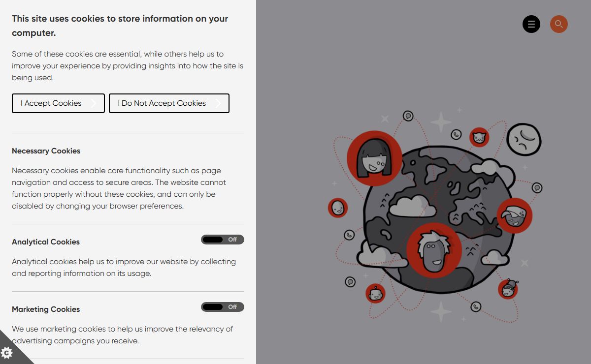This screenshot has width=591, height=364.
Task: Toggle Analytical Cookies switch on
Action: pyautogui.click(x=223, y=240)
